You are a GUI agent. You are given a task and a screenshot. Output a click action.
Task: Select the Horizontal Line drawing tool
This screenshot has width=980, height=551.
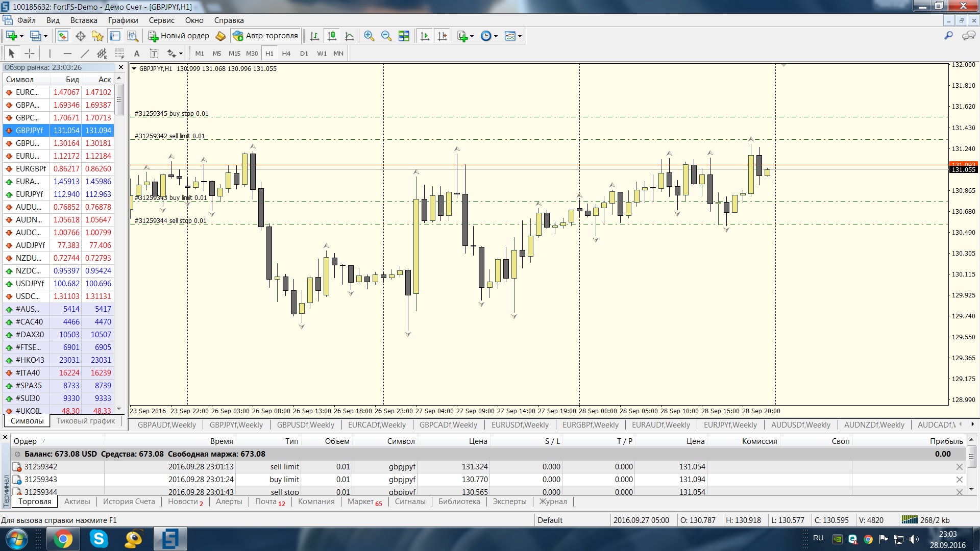tap(67, 53)
